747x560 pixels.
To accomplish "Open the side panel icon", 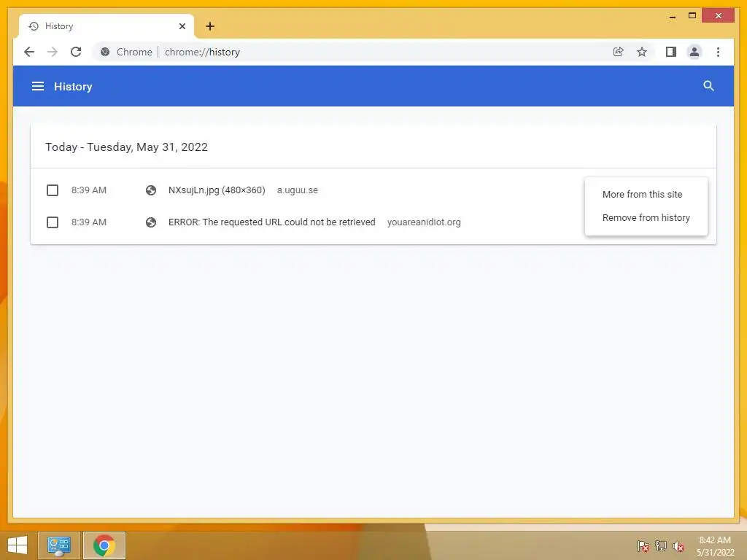I will pyautogui.click(x=671, y=52).
